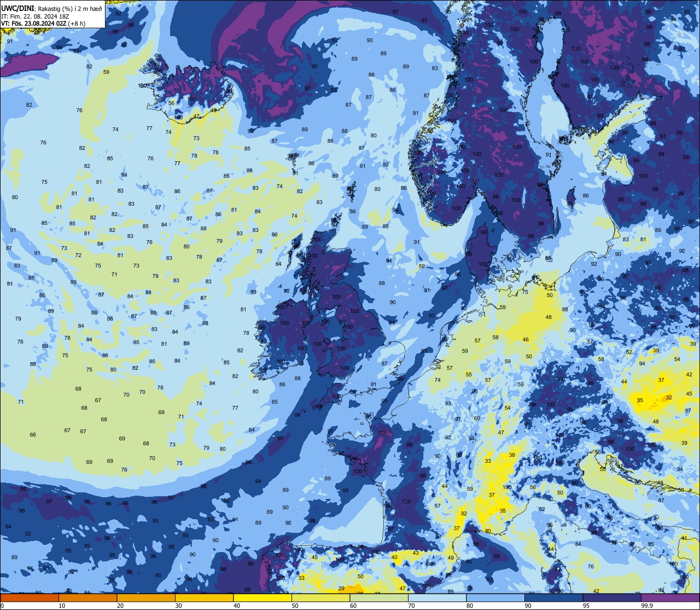This screenshot has height=610, width=700.
Task: Pick the pale green 60–70% legend swatch
Action: click(x=379, y=597)
